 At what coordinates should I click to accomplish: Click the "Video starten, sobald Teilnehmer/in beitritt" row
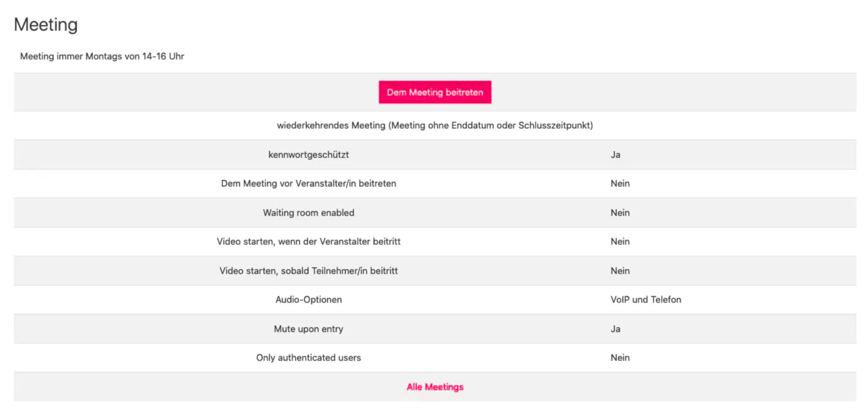309,271
